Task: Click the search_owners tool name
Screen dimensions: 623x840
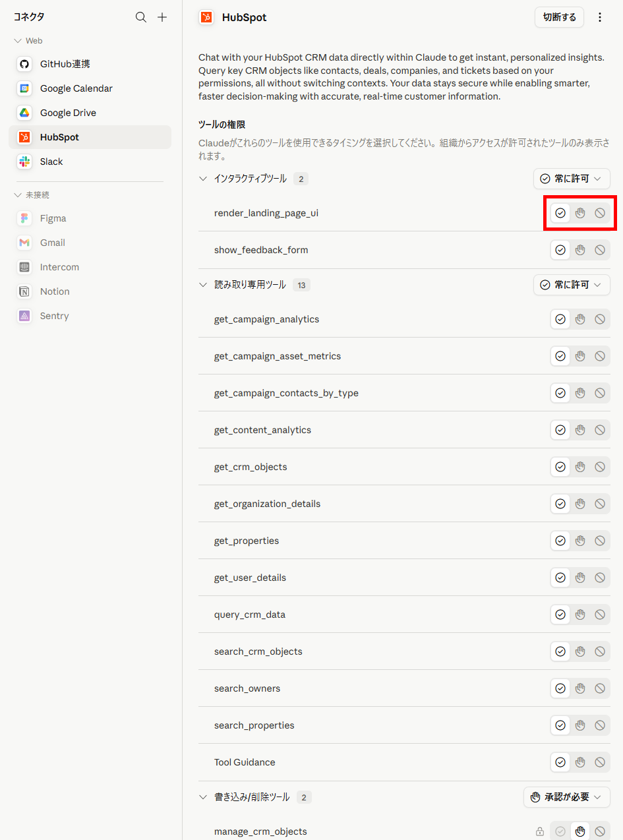Action: tap(247, 688)
